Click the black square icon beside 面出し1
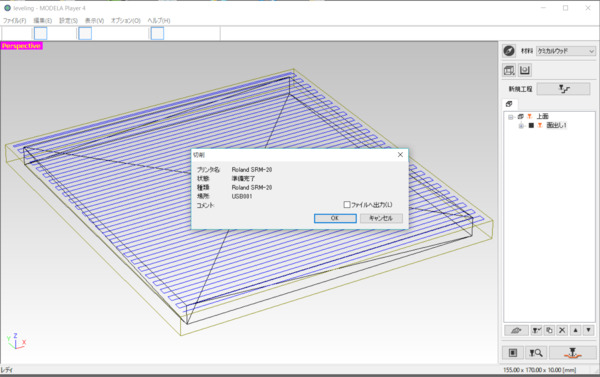Image resolution: width=600 pixels, height=377 pixels. pyautogui.click(x=531, y=125)
